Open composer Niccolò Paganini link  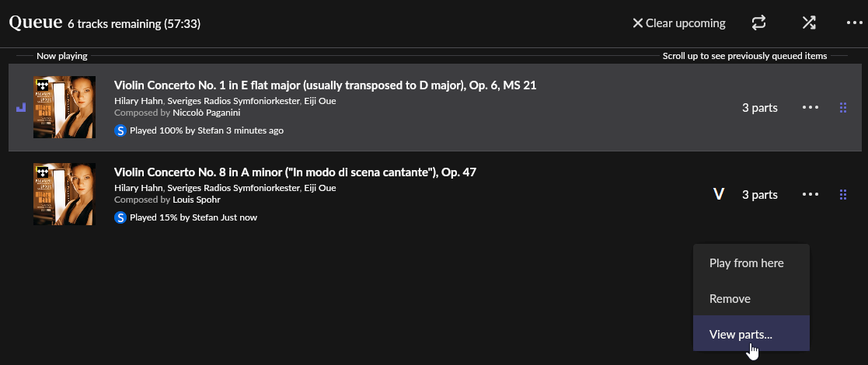[206, 113]
